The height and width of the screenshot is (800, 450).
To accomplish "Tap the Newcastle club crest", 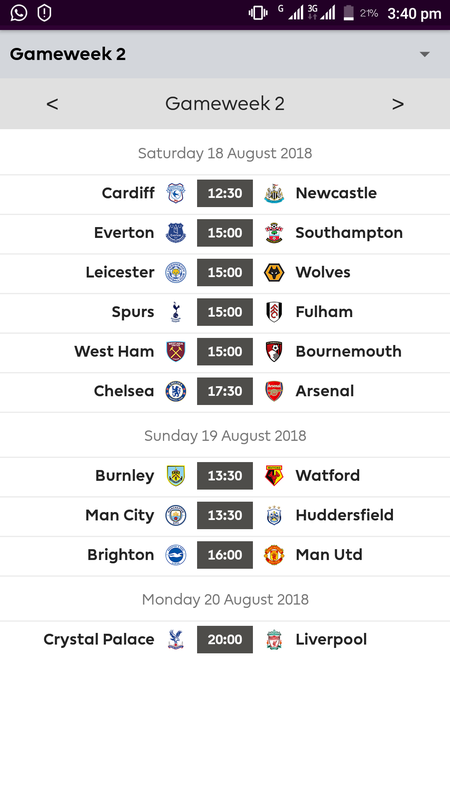I will point(274,193).
